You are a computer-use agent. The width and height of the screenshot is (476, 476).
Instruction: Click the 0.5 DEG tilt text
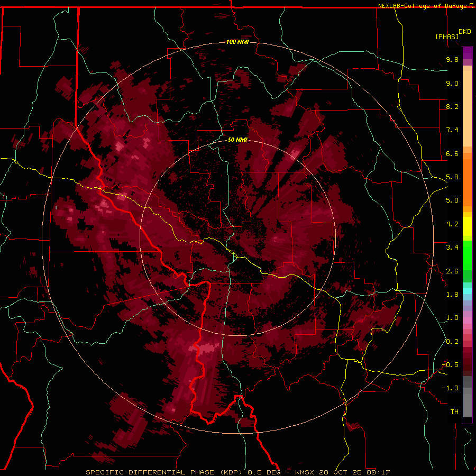(x=264, y=472)
